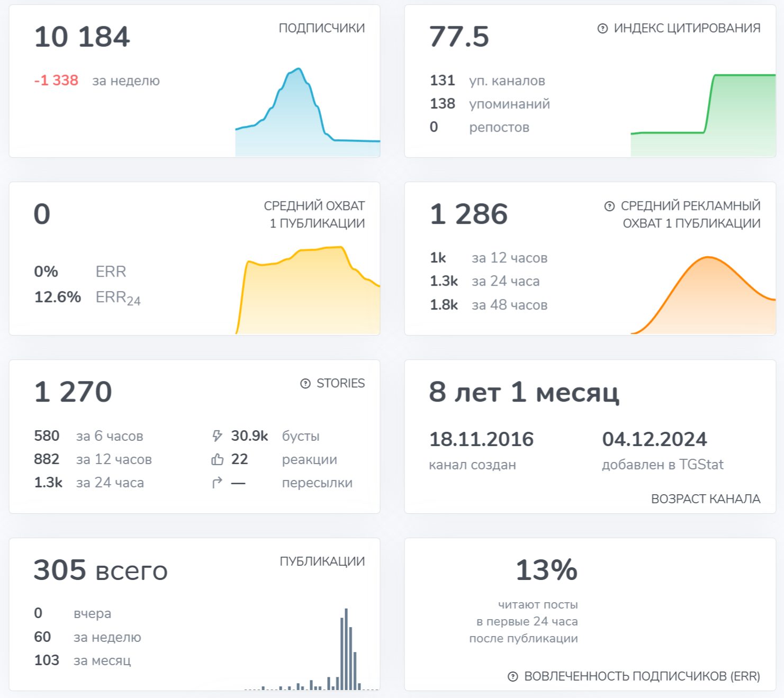Click 30.9k бусты value
Screen dimensions: 784x698
[x=249, y=436]
